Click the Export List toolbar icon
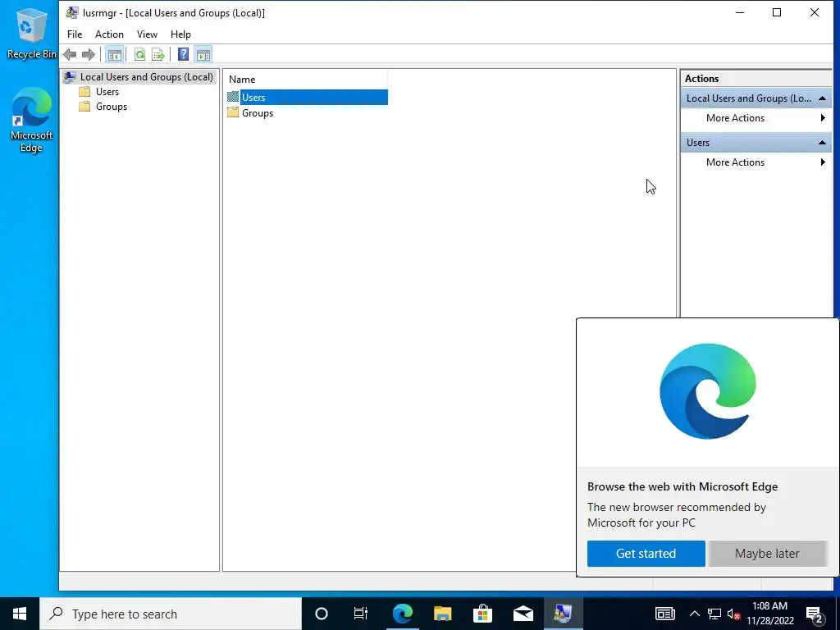The height and width of the screenshot is (630, 840). tap(158, 54)
